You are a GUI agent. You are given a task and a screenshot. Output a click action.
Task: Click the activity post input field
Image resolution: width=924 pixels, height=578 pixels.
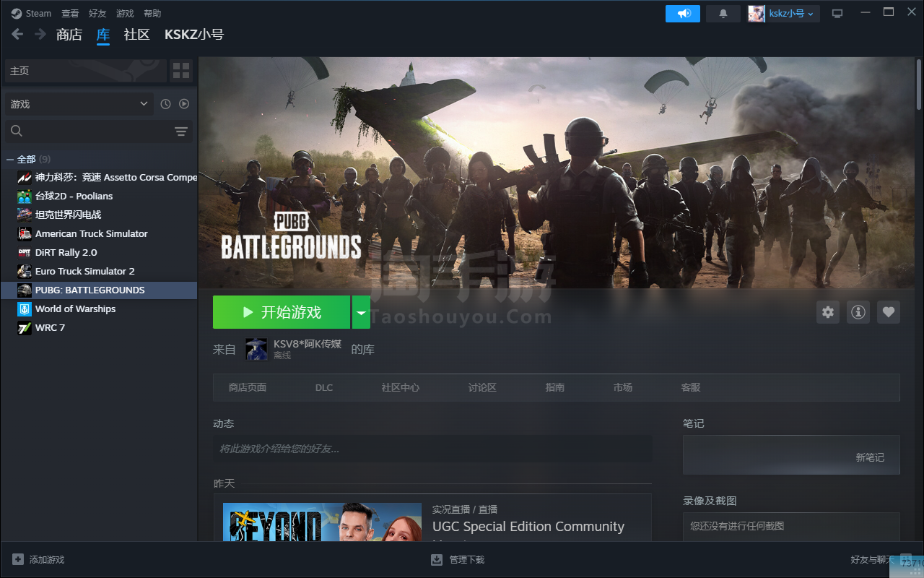[x=432, y=449]
